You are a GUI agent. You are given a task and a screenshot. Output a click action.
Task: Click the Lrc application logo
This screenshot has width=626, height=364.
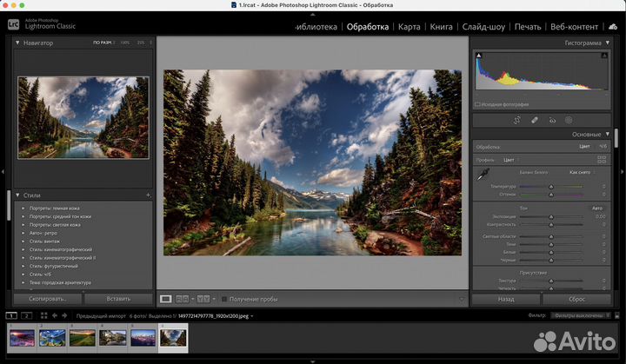[x=13, y=24]
